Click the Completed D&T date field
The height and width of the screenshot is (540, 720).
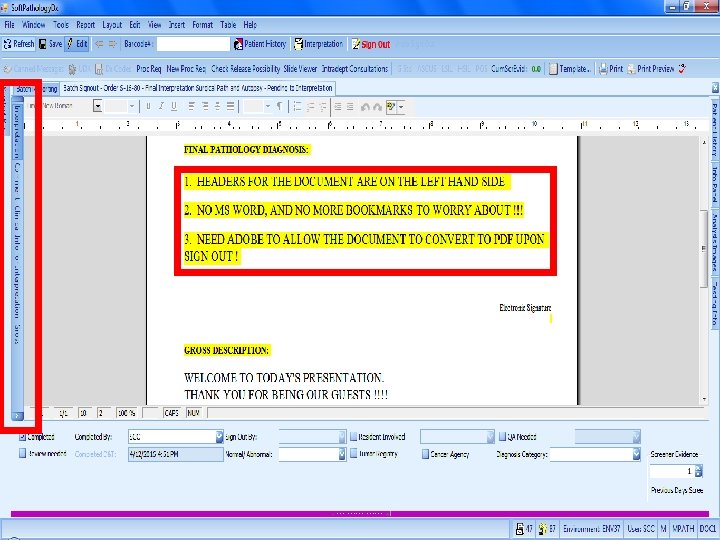(176, 454)
